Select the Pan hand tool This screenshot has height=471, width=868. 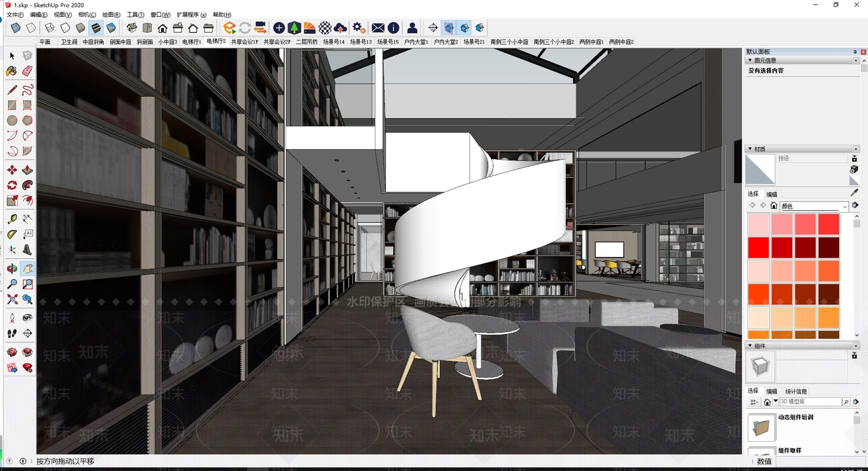27,268
